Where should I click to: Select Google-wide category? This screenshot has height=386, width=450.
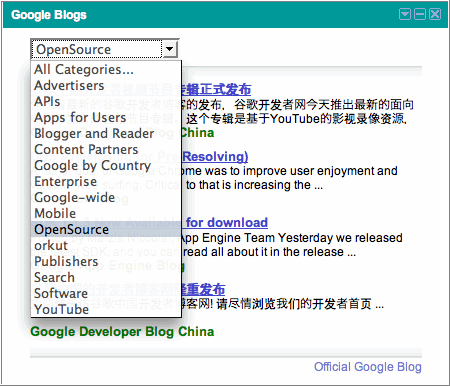(106, 197)
